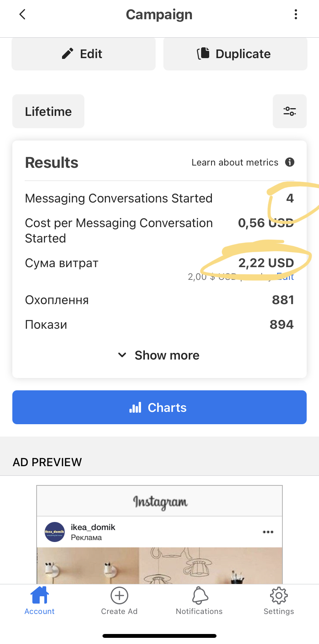Click the bar chart icon on Charts
The image size is (319, 644).
(x=135, y=407)
